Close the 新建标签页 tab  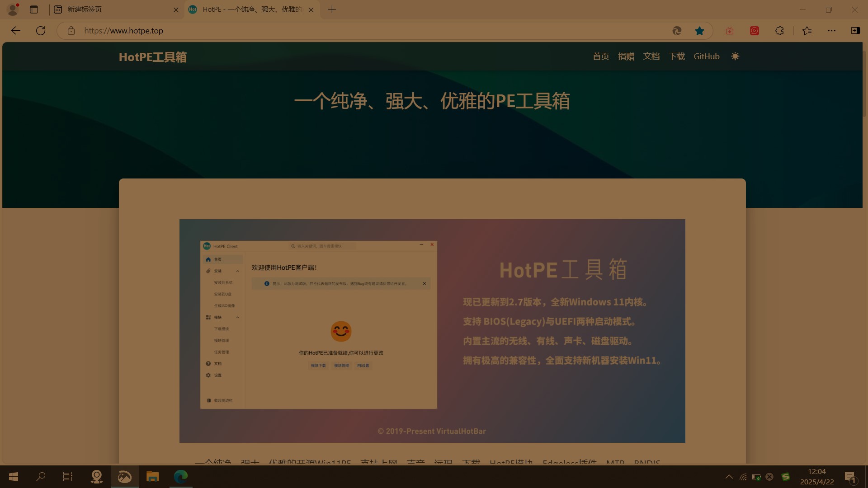pyautogui.click(x=176, y=9)
